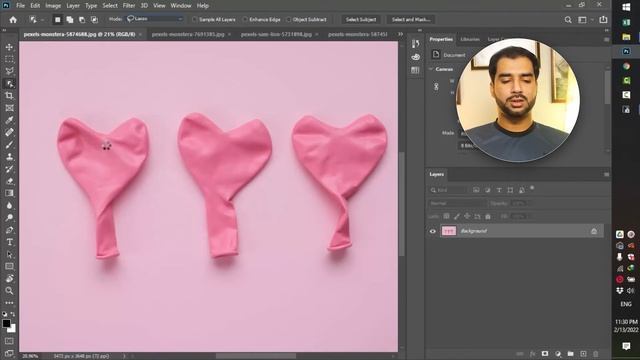Choose Intersect with selection mode icon

94,20
